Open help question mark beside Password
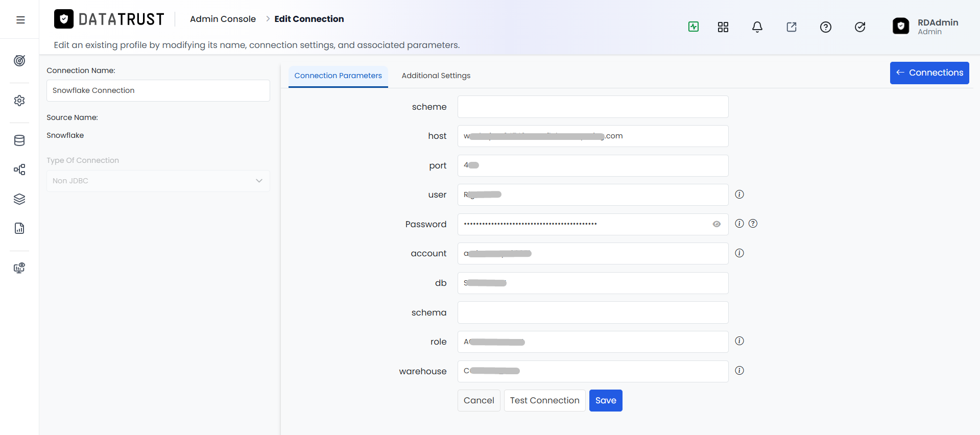Image resolution: width=980 pixels, height=435 pixels. 753,223
